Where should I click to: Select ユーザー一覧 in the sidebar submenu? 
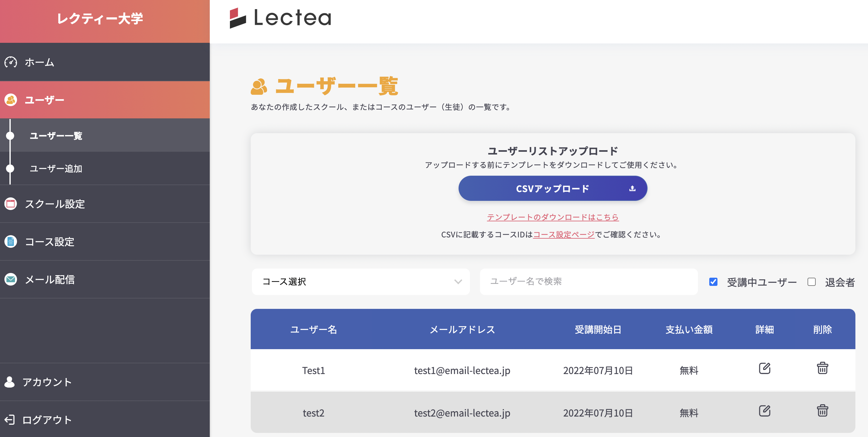[56, 136]
